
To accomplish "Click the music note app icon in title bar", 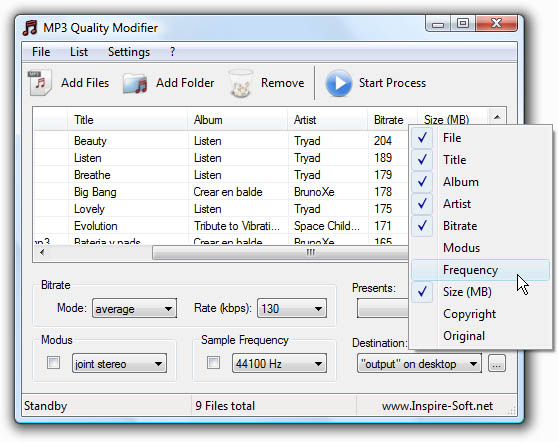I will [30, 27].
